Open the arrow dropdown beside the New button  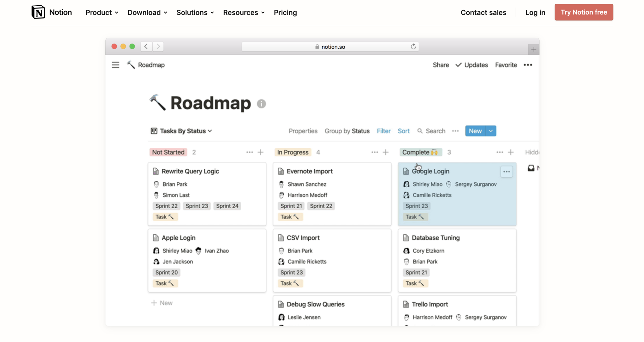(x=490, y=131)
